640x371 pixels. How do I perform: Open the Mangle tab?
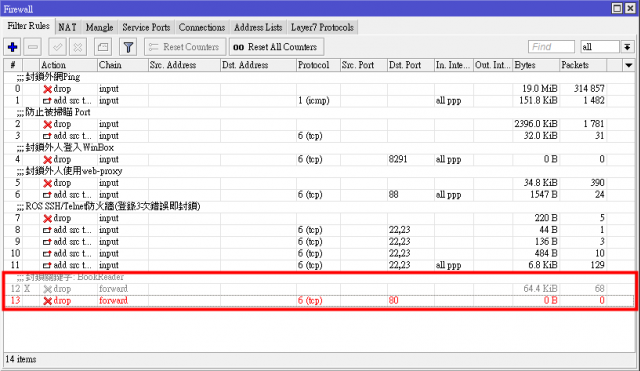pyautogui.click(x=99, y=27)
